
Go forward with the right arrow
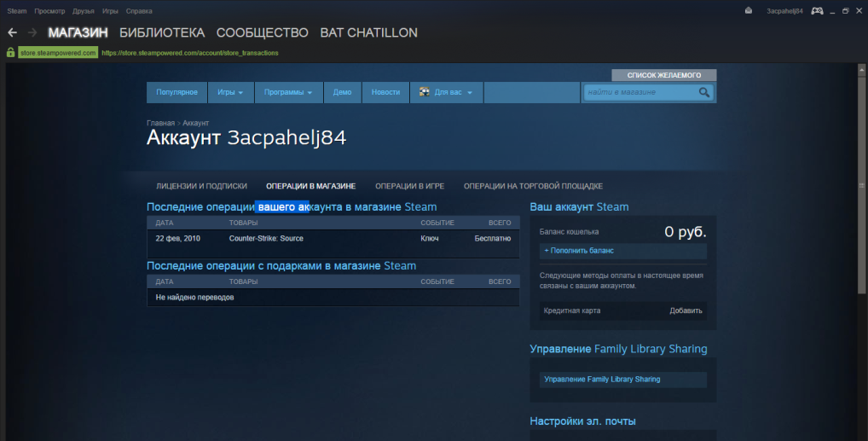pos(32,32)
